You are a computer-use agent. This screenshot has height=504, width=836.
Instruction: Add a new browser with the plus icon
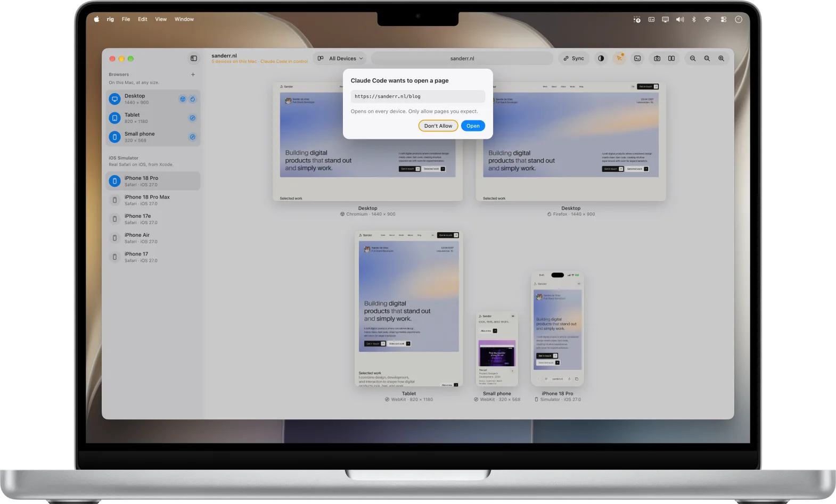click(x=193, y=75)
